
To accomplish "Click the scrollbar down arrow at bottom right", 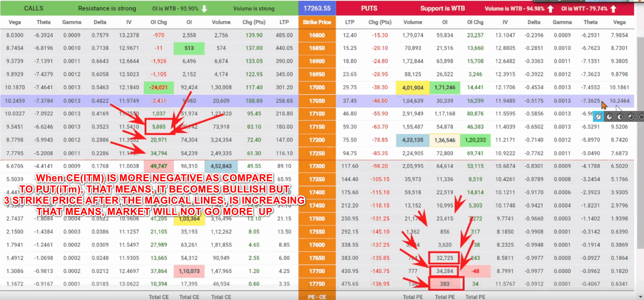I will (x=641, y=296).
